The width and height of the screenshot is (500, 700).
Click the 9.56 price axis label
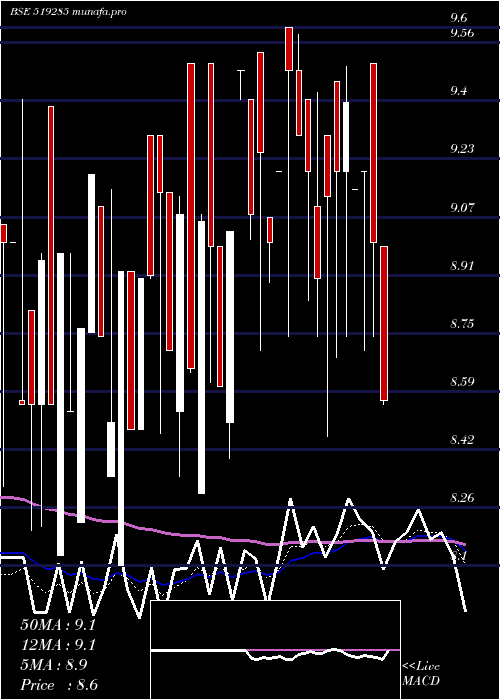(462, 33)
